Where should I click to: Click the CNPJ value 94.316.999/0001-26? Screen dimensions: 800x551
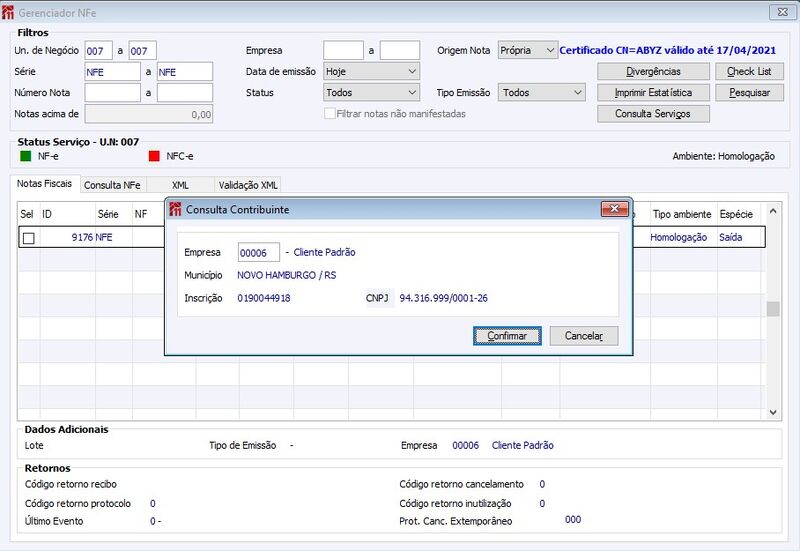(443, 298)
